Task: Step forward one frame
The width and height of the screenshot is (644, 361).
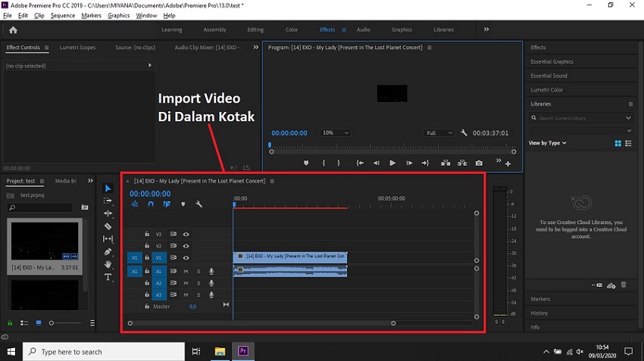Action: (409, 163)
